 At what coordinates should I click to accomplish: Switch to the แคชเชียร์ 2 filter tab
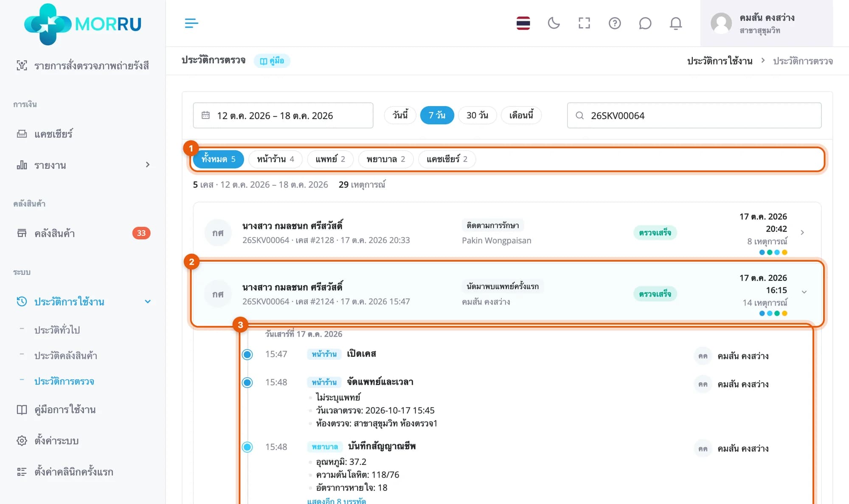[447, 159]
